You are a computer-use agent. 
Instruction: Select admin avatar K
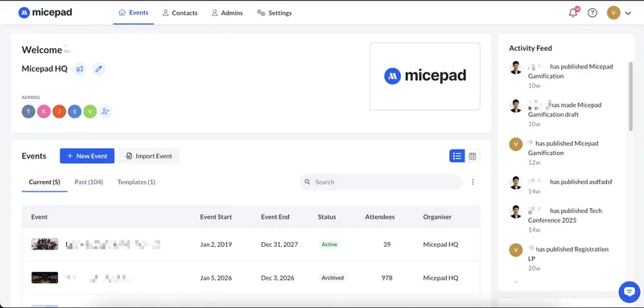[x=44, y=111]
